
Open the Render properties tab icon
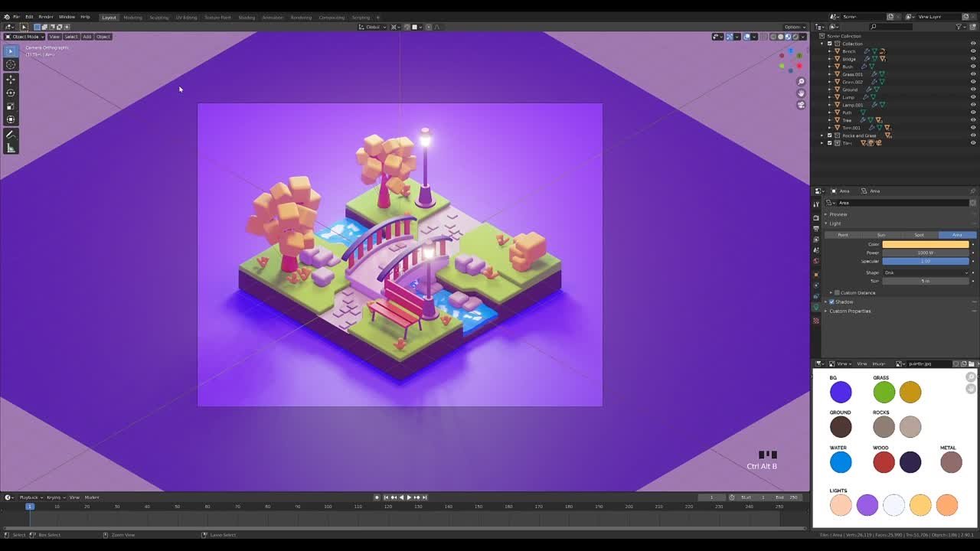(816, 217)
